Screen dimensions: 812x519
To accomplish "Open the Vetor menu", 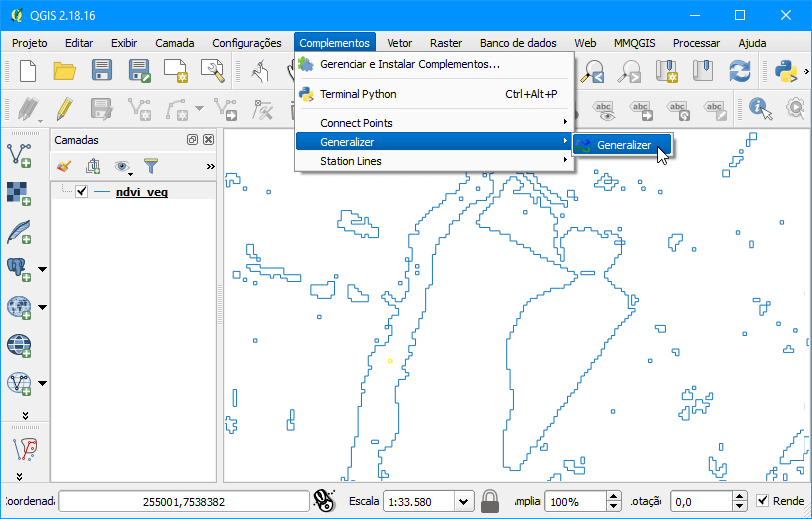I will [399, 43].
